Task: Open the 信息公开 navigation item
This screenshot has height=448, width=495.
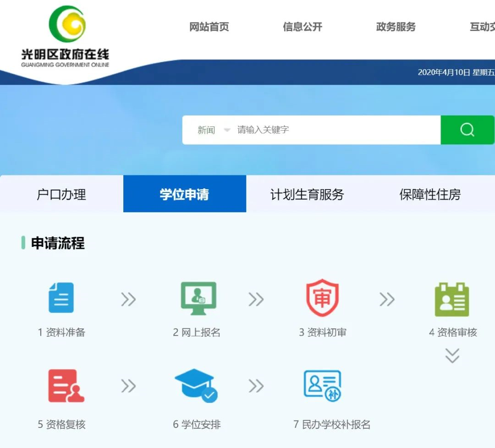Action: [x=302, y=27]
